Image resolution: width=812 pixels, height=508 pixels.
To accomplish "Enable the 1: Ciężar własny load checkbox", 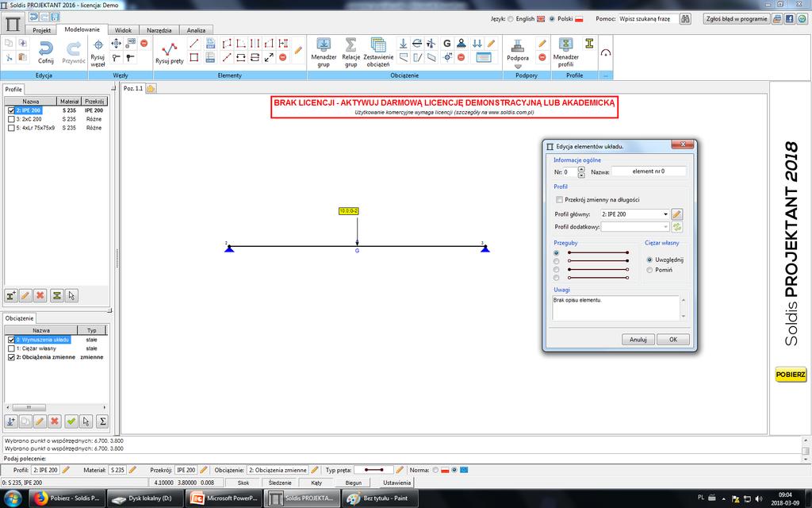I will point(11,349).
